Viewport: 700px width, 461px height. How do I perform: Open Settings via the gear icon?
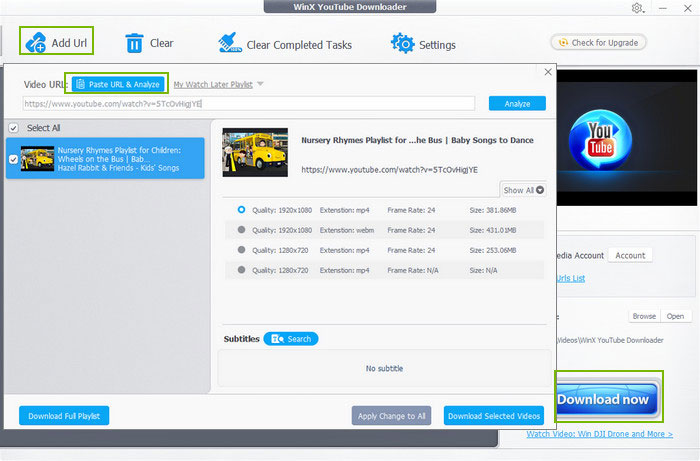[403, 43]
